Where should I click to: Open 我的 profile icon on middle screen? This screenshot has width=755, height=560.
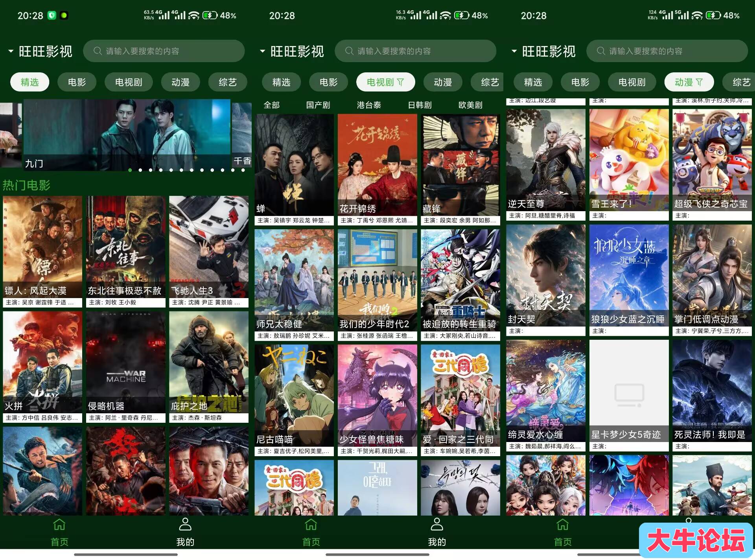(x=437, y=524)
